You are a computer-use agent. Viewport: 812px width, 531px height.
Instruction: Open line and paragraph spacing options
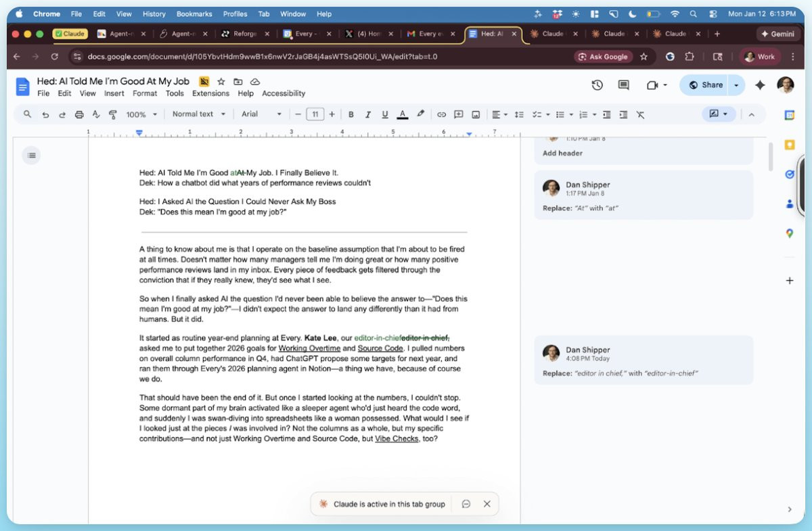click(520, 114)
